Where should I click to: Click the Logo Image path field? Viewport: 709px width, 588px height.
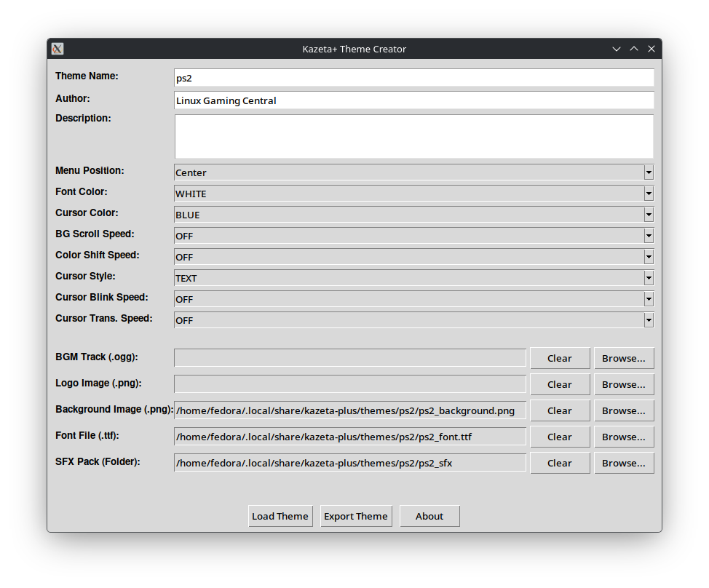pos(350,384)
